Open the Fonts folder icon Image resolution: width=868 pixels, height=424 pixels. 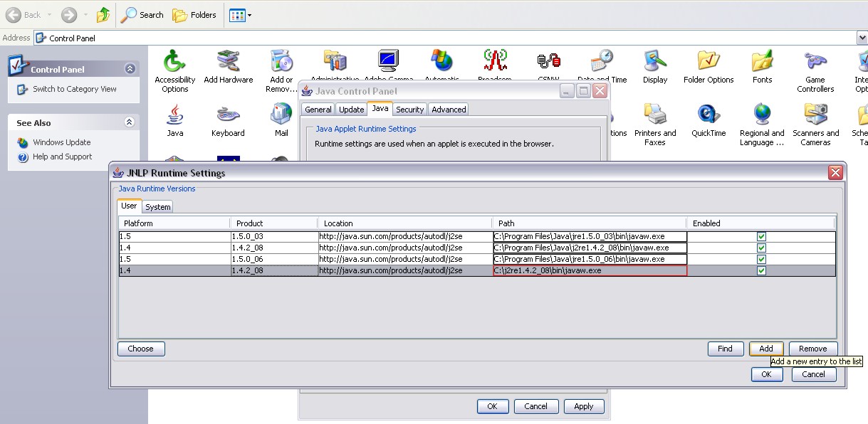[x=762, y=68]
